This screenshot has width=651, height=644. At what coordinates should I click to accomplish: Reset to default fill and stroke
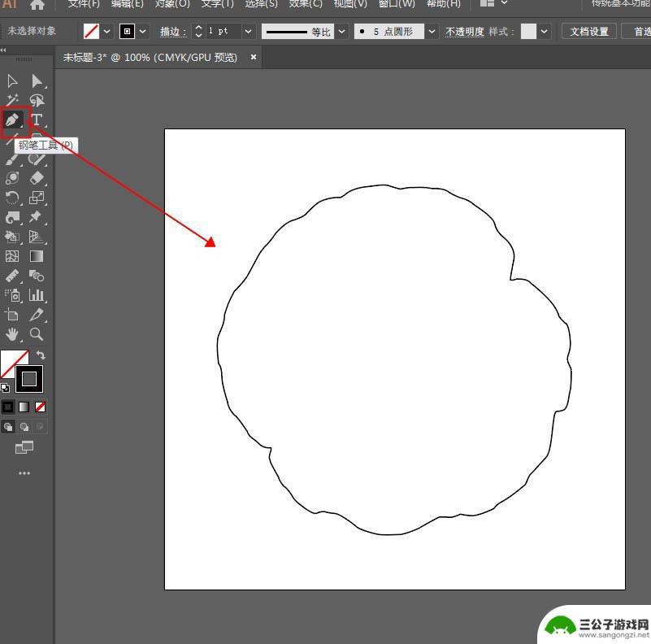pos(5,388)
